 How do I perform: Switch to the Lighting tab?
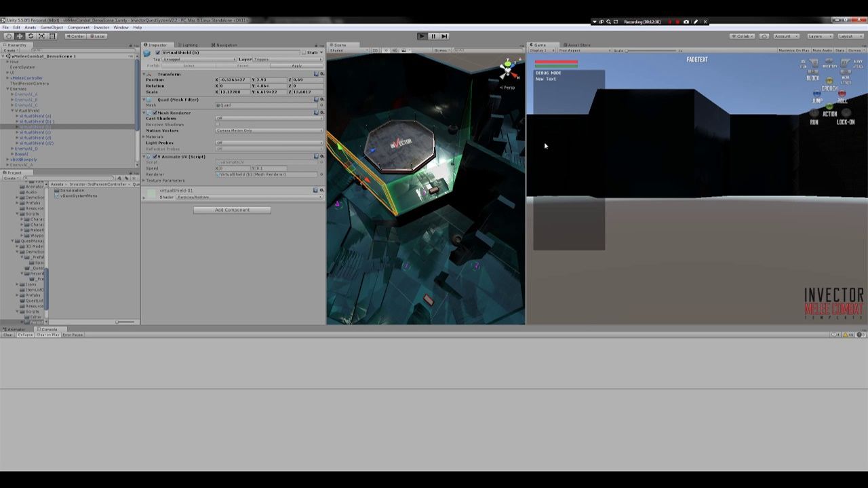pyautogui.click(x=190, y=45)
